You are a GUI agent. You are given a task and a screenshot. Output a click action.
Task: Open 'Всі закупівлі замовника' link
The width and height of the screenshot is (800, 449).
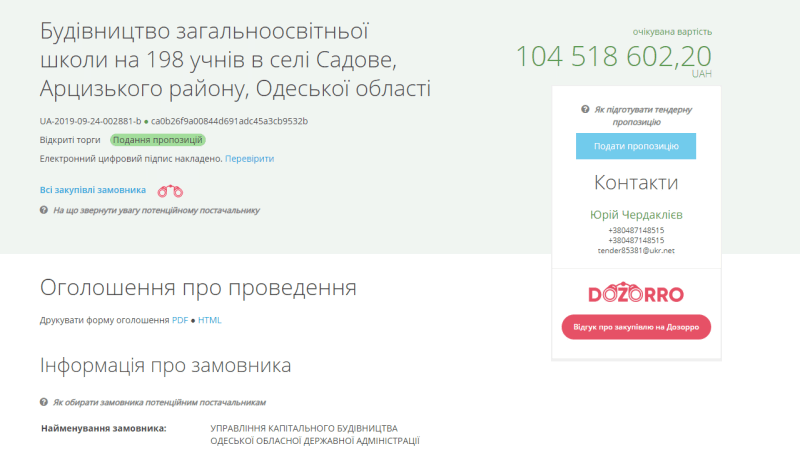coord(93,190)
